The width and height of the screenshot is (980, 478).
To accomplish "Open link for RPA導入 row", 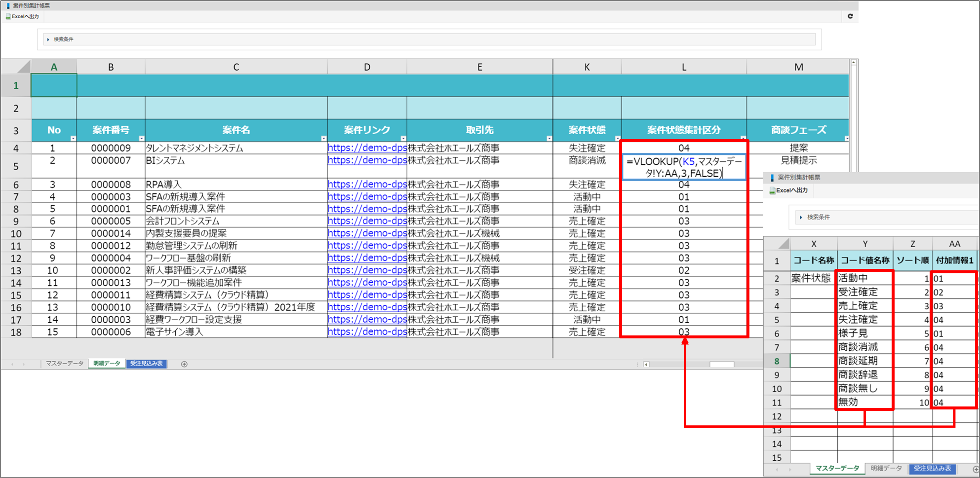I will [x=367, y=184].
